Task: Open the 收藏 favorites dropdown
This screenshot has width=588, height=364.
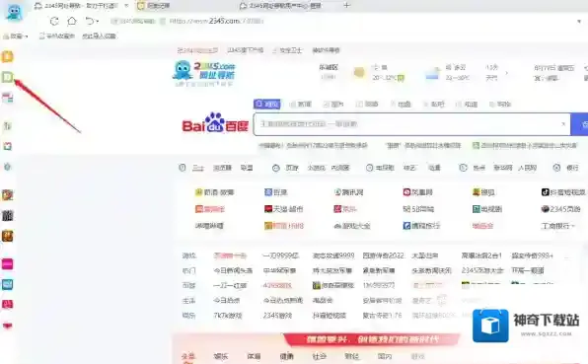Action: (x=16, y=36)
